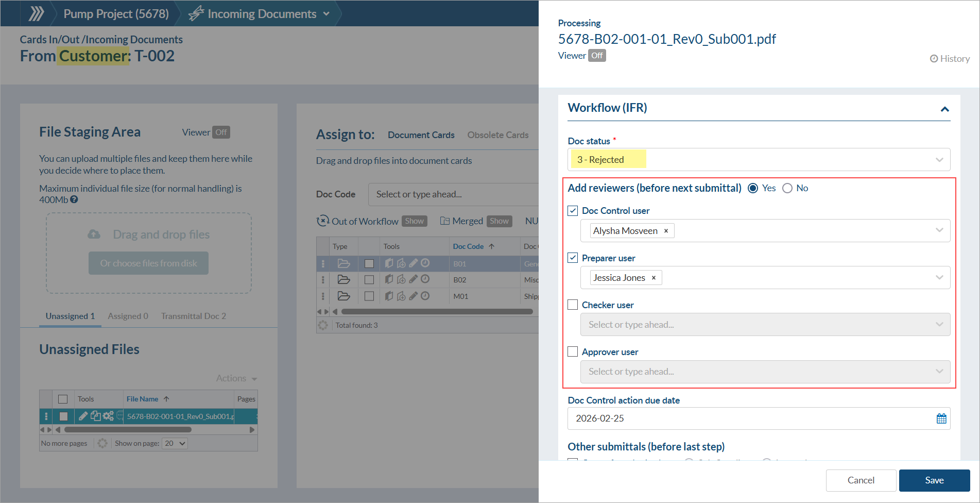Tick the checkbox on the B02 document card row

pos(369,279)
